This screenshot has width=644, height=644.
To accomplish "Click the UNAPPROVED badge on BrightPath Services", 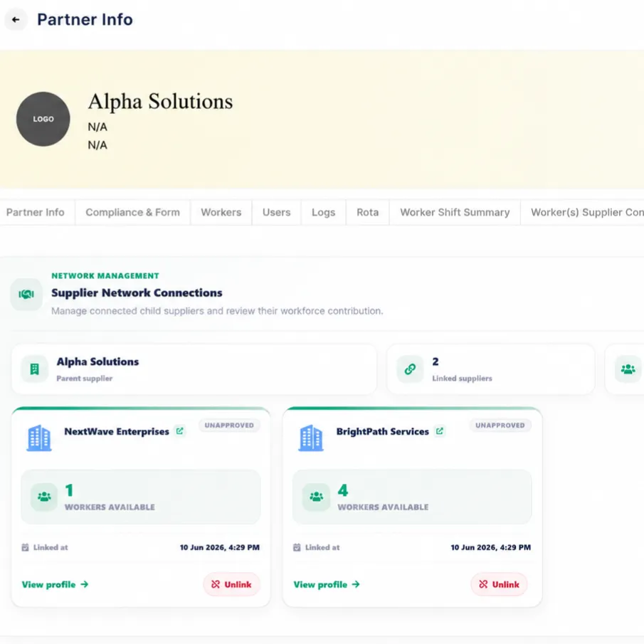I will [500, 425].
